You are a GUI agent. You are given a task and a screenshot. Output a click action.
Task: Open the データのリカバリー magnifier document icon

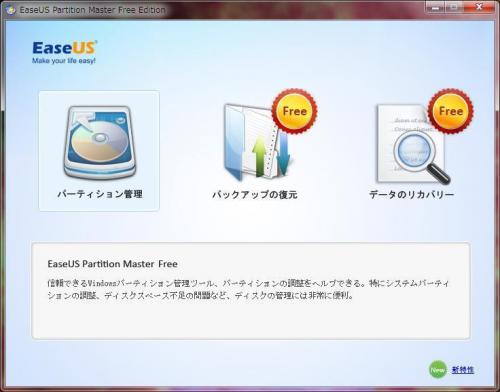tap(413, 144)
